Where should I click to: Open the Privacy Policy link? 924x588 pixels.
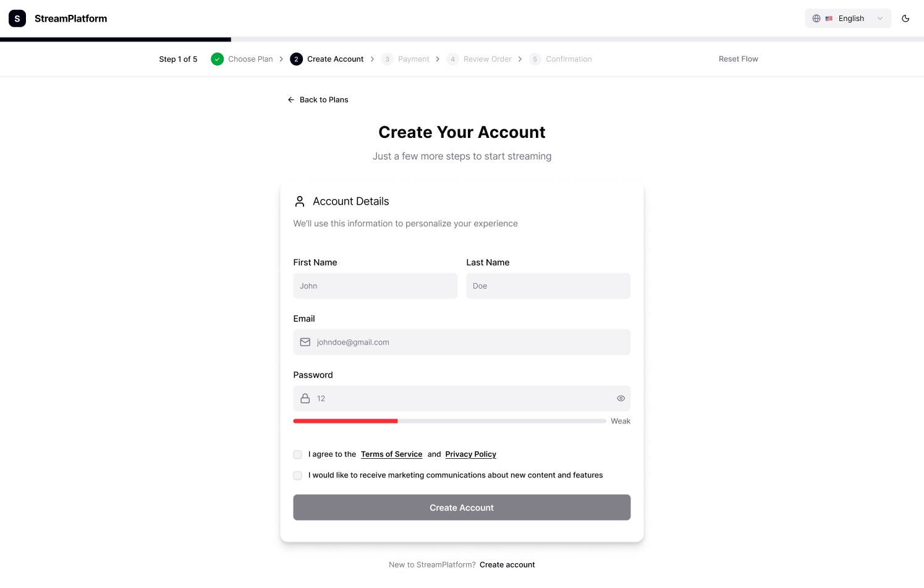click(470, 454)
